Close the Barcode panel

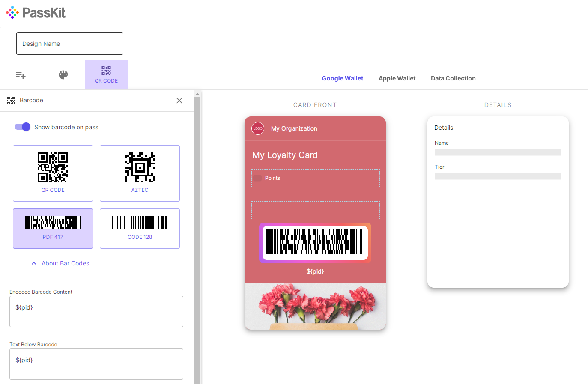(x=179, y=101)
